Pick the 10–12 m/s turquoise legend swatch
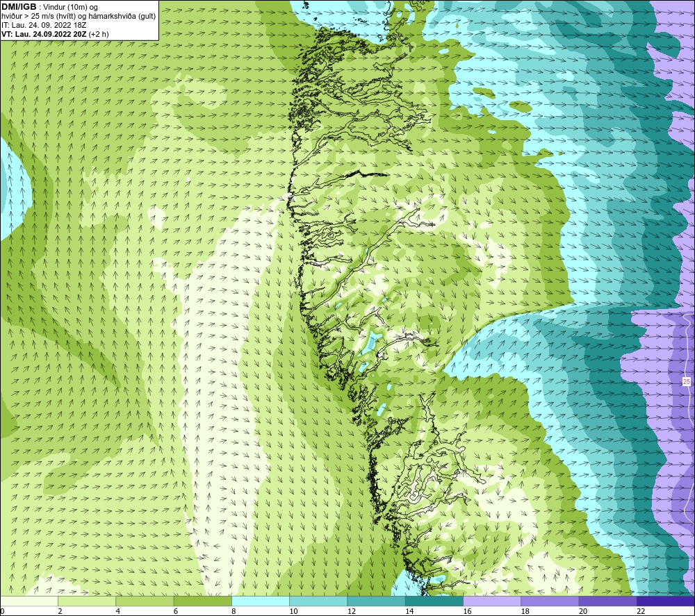Viewport: 695px width, 616px height. coord(318,601)
